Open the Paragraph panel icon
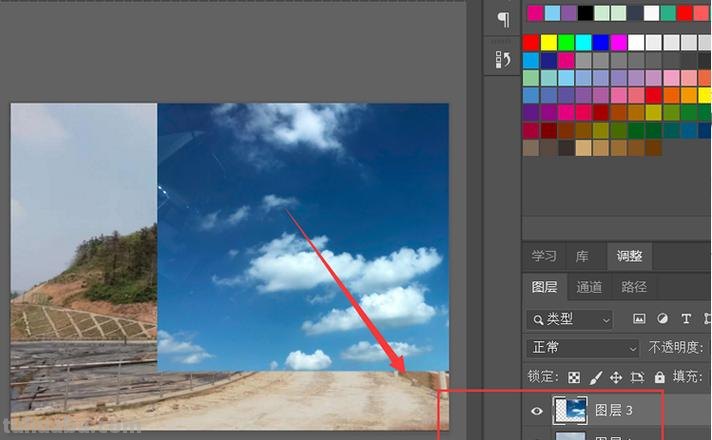Viewport: 712px width, 440px height. click(x=503, y=19)
